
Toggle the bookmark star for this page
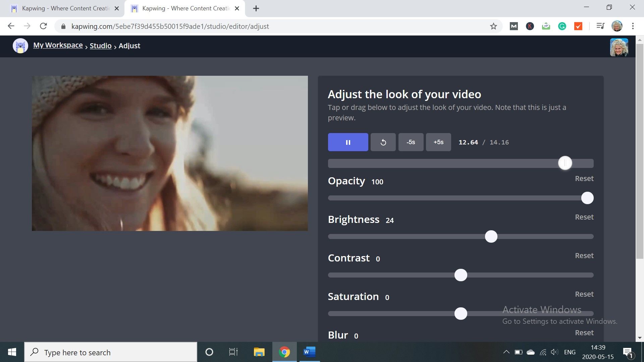[x=493, y=26]
